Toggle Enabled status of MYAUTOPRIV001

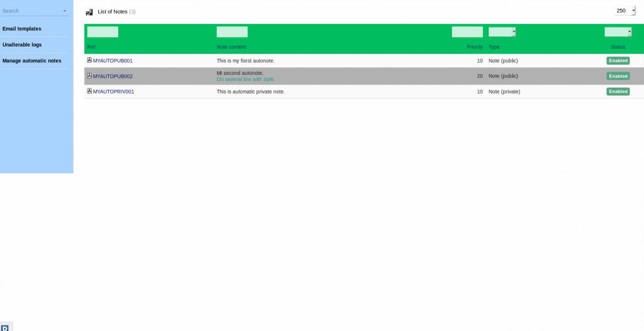(618, 92)
